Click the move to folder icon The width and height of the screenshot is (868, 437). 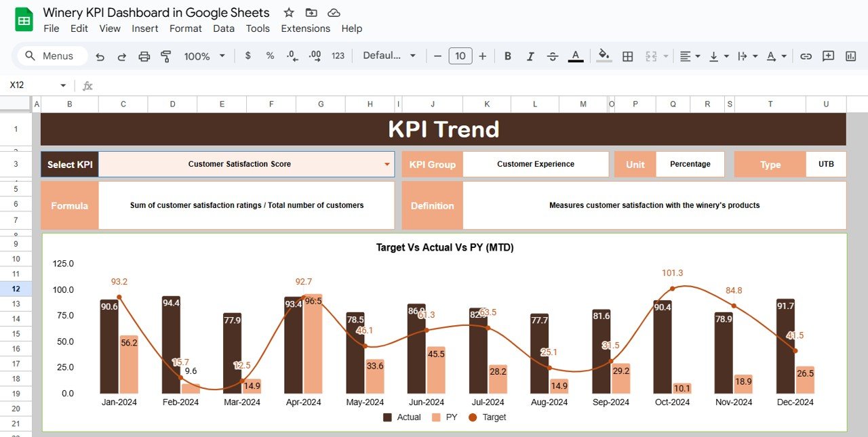coord(311,13)
